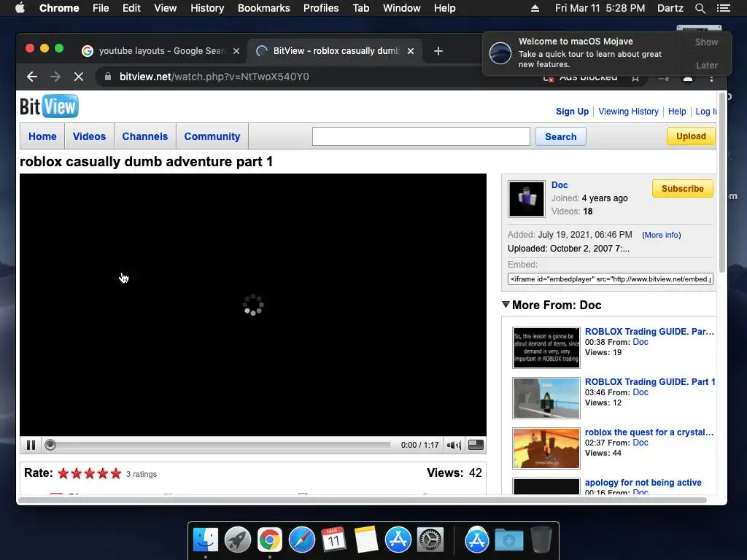Open the Window menu in menu bar
Image resolution: width=747 pixels, height=560 pixels.
401,8
